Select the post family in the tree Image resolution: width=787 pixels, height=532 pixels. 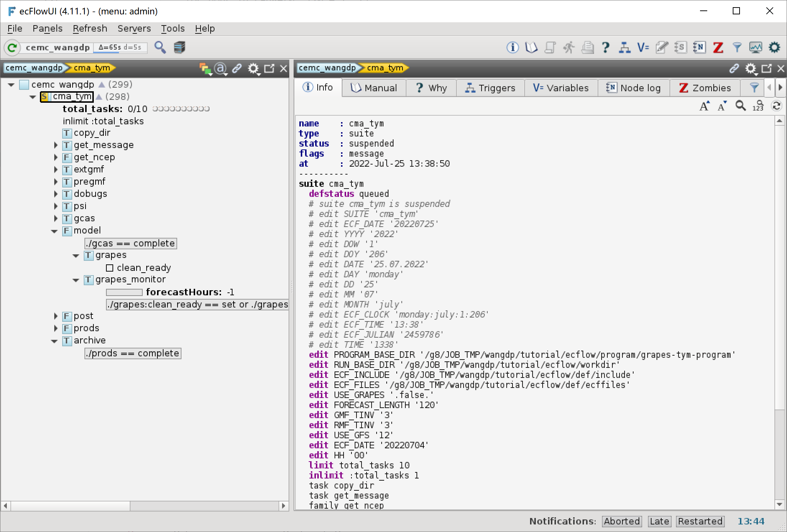tap(78, 316)
